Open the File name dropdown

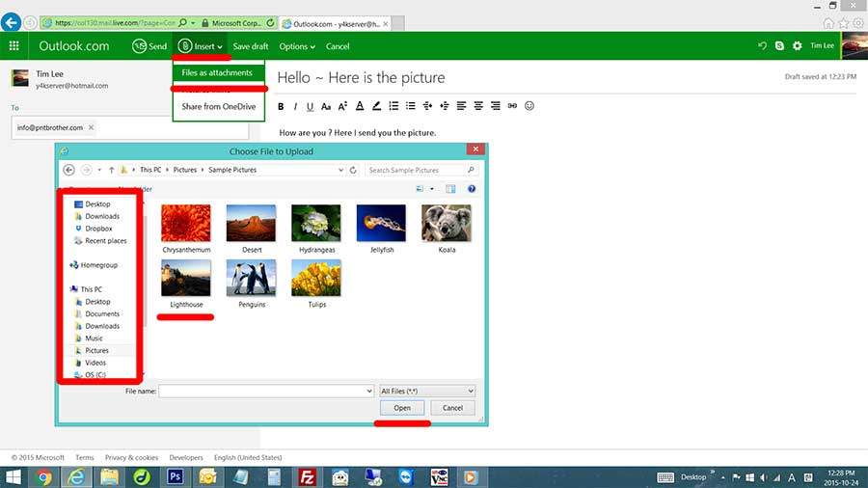coord(369,391)
